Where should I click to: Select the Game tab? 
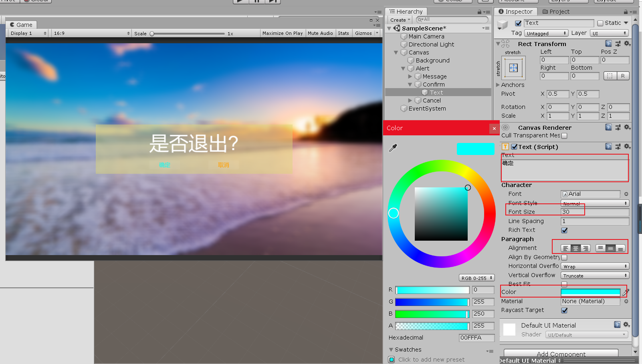21,24
